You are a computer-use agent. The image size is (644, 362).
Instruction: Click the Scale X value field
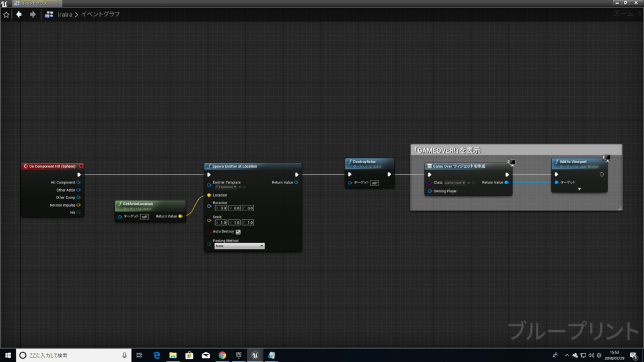point(221,222)
